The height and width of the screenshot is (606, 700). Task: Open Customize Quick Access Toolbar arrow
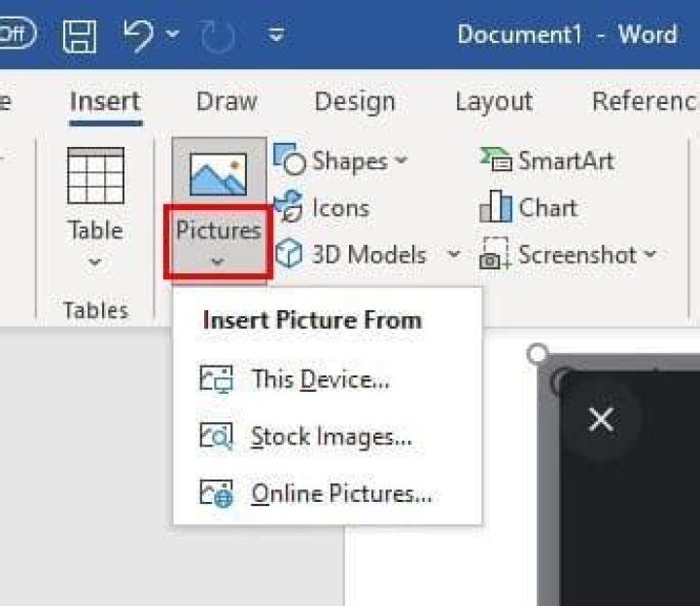pyautogui.click(x=277, y=36)
